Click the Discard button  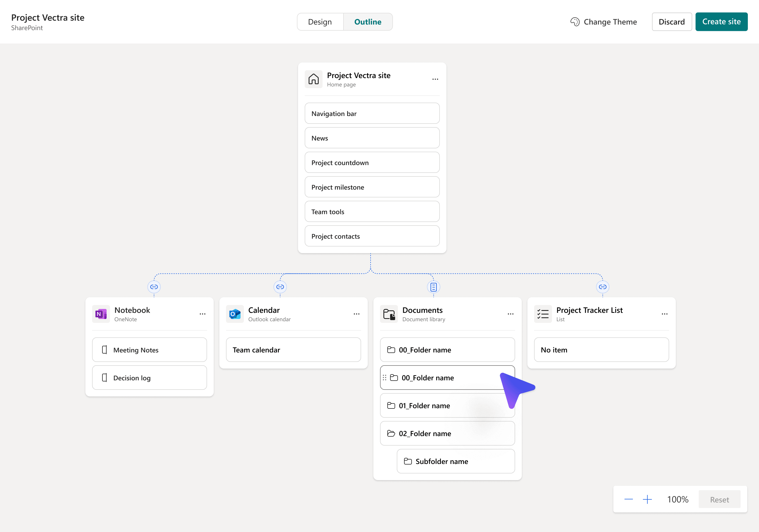coord(672,22)
